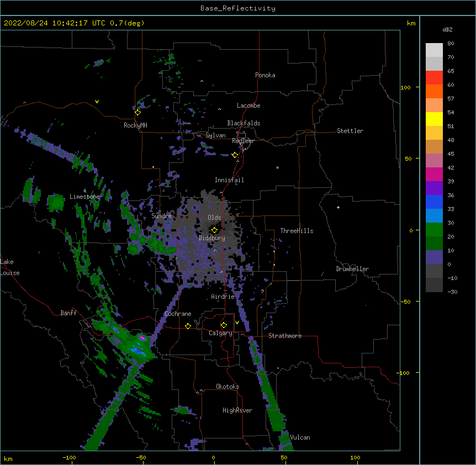Click the Calgary label
476x465 pixels.
[221, 333]
